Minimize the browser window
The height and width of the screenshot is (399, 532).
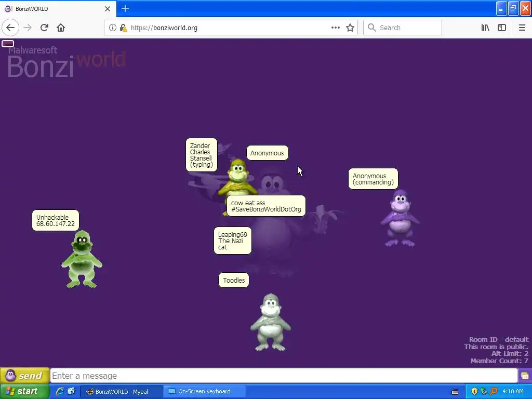click(501, 8)
